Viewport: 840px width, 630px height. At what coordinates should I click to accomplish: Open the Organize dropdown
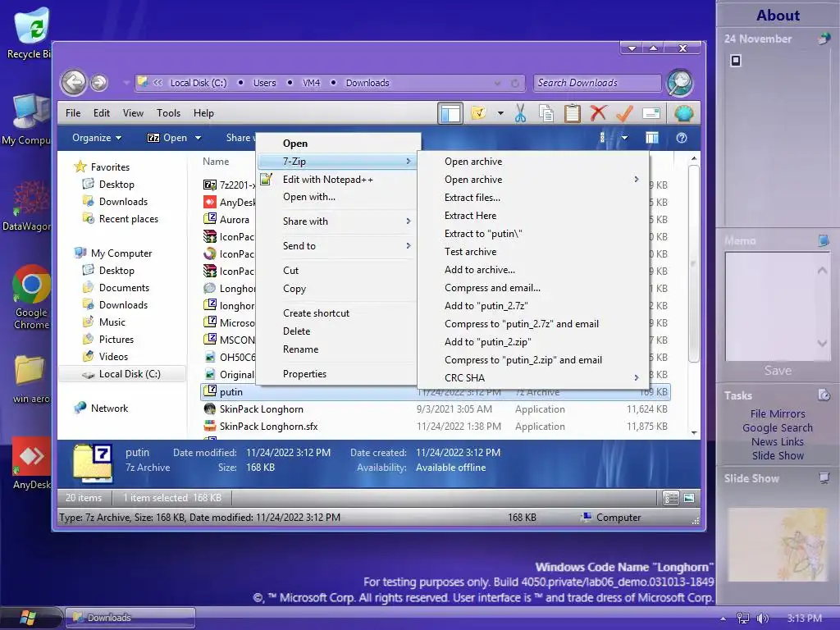point(97,138)
